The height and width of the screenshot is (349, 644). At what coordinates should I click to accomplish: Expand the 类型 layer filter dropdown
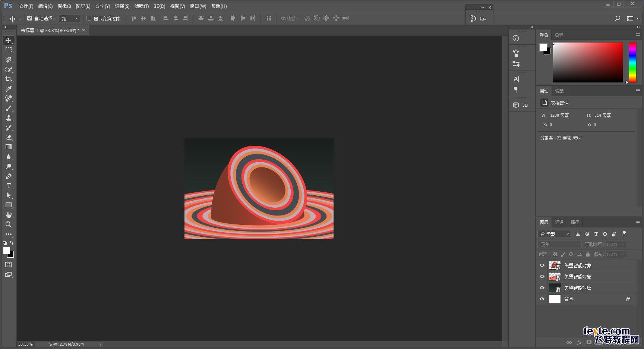[x=554, y=234]
